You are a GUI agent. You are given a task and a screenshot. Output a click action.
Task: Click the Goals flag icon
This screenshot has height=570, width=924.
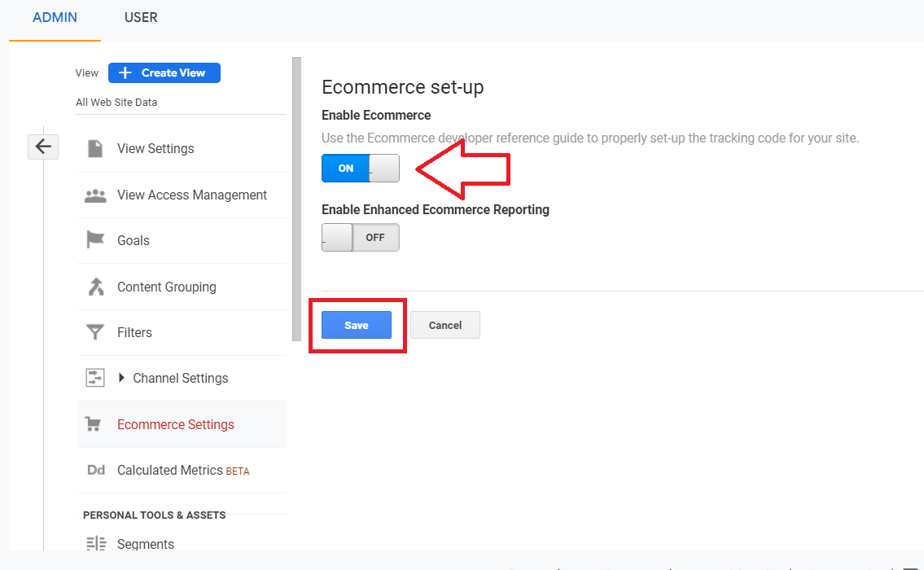(95, 240)
